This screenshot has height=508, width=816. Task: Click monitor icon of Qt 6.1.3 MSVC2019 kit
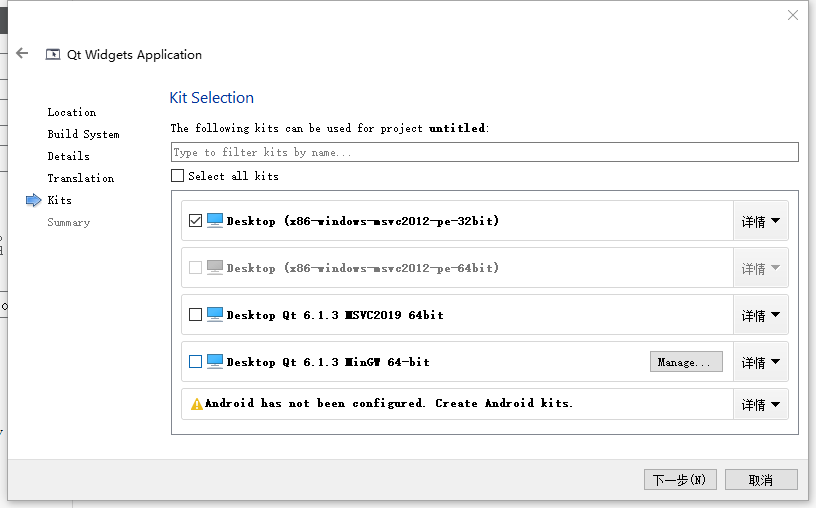click(215, 314)
